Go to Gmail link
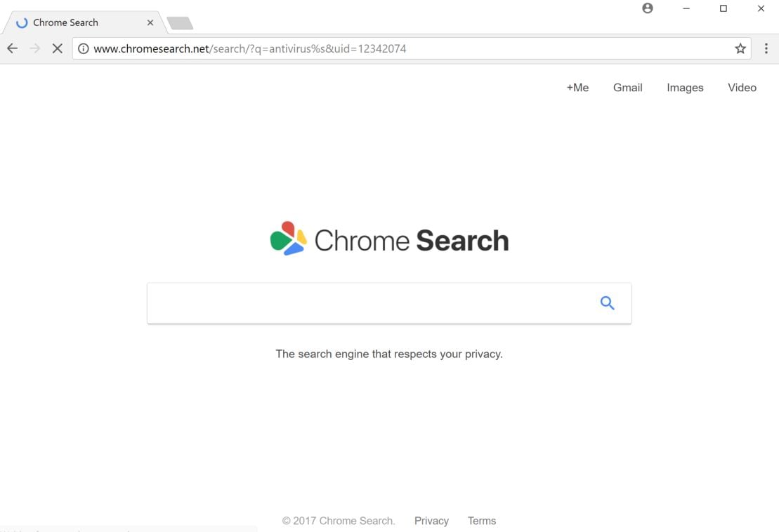The height and width of the screenshot is (532, 779). click(x=628, y=88)
